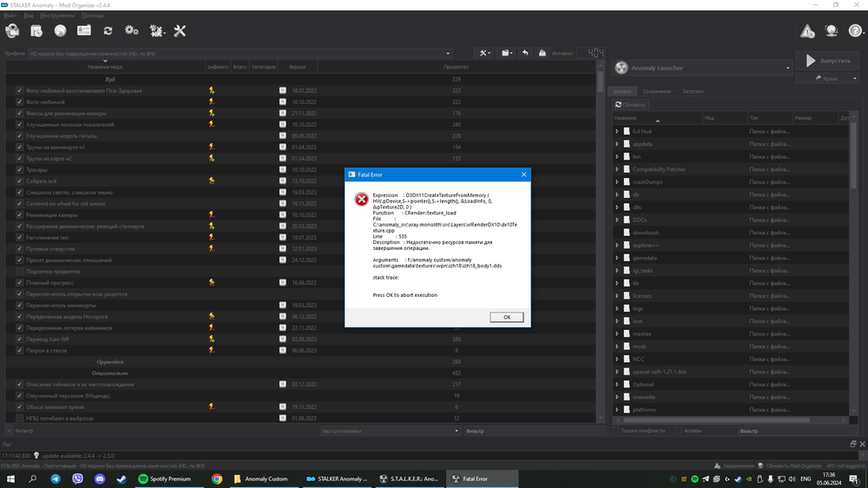
Task: Click the main toolbar Refresh icon
Action: (x=108, y=31)
